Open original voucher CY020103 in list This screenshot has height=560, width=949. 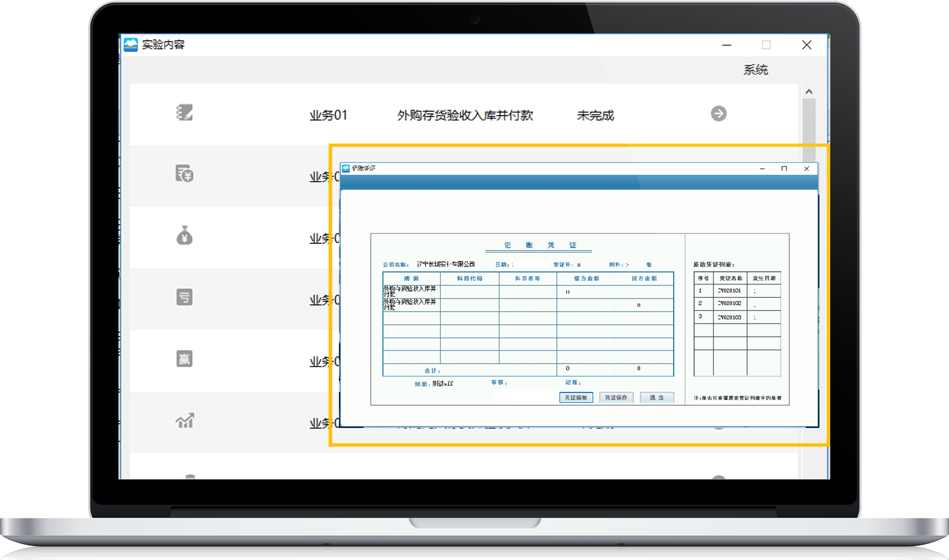click(x=729, y=317)
